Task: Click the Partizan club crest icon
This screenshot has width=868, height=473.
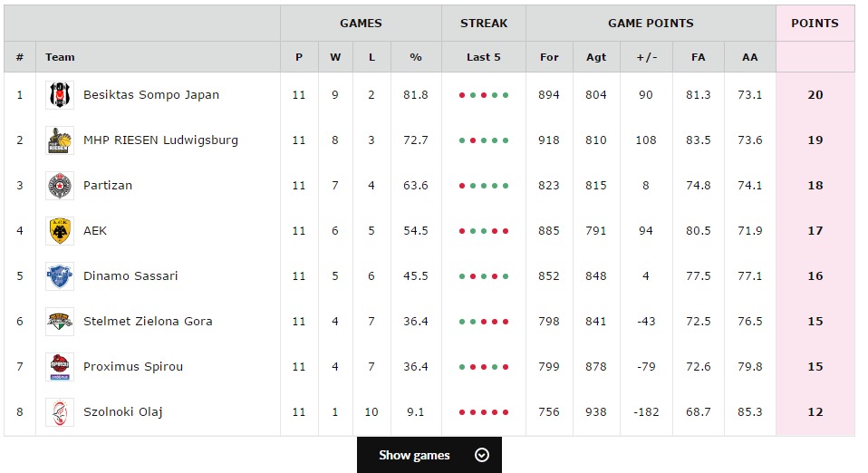Action: pos(60,186)
